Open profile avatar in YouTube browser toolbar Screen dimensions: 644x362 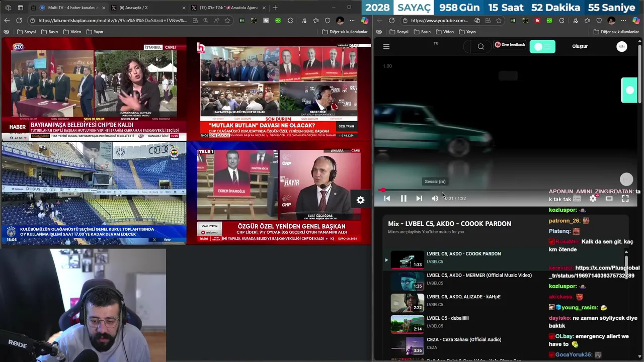tap(611, 21)
